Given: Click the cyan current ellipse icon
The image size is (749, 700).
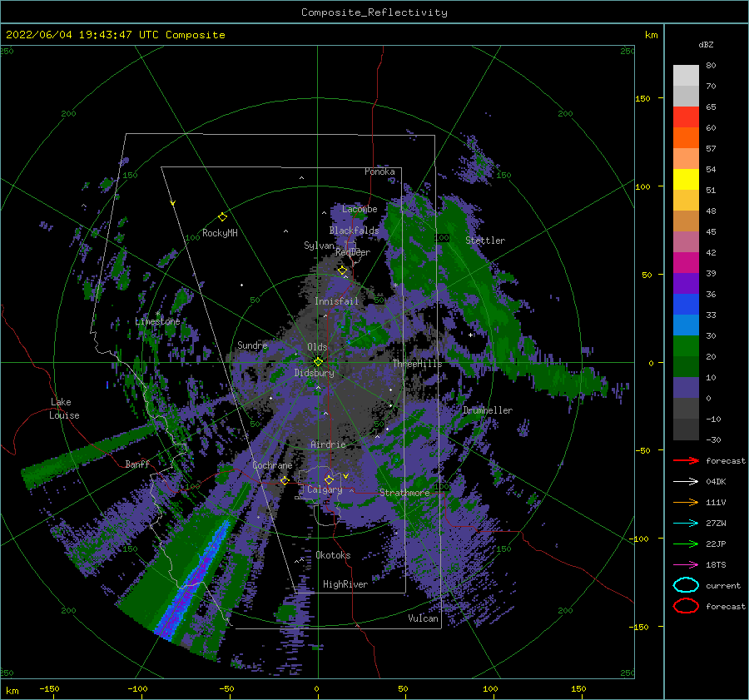Looking at the screenshot, I should click(686, 585).
